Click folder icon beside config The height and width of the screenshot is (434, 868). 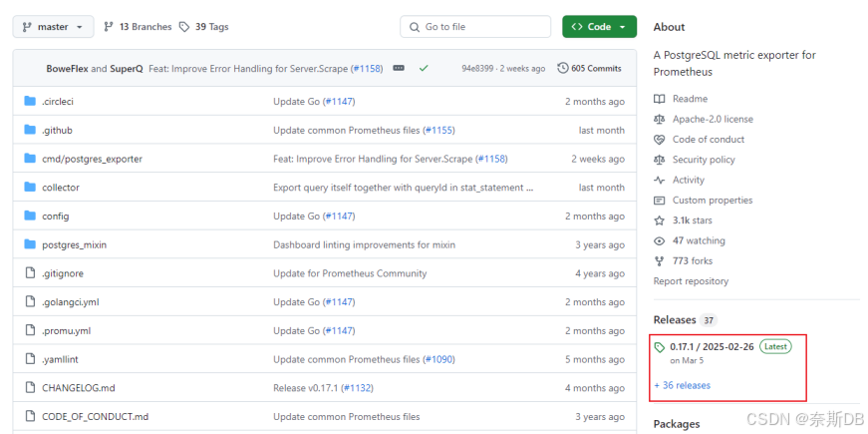click(30, 217)
